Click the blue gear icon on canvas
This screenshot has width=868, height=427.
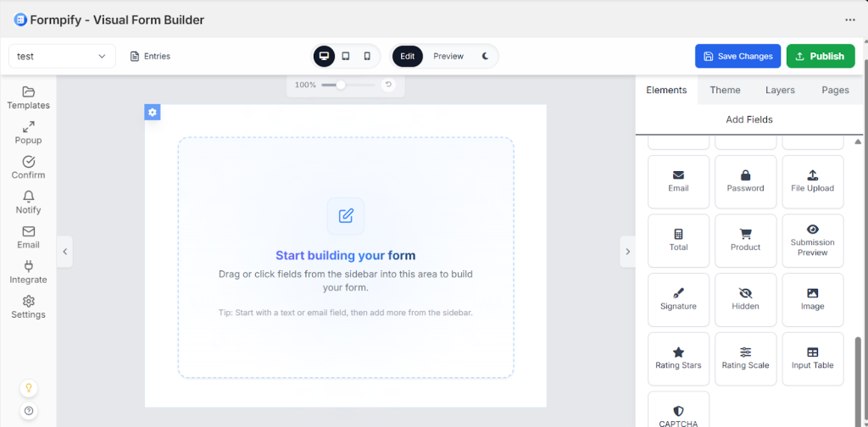click(x=153, y=113)
